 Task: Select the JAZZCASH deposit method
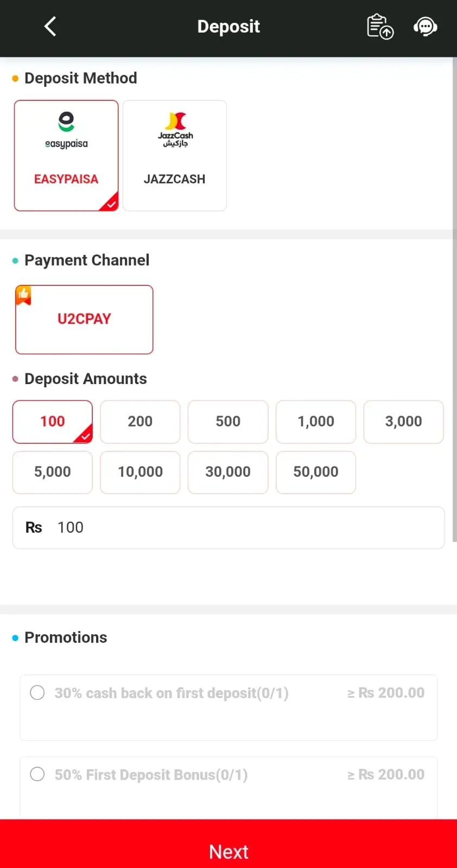coord(175,156)
